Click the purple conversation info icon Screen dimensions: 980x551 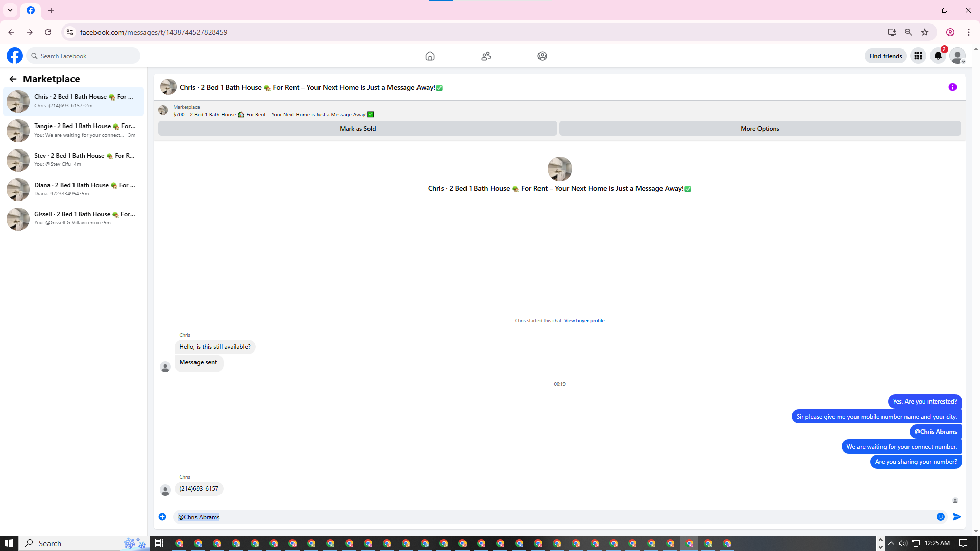[x=952, y=87]
